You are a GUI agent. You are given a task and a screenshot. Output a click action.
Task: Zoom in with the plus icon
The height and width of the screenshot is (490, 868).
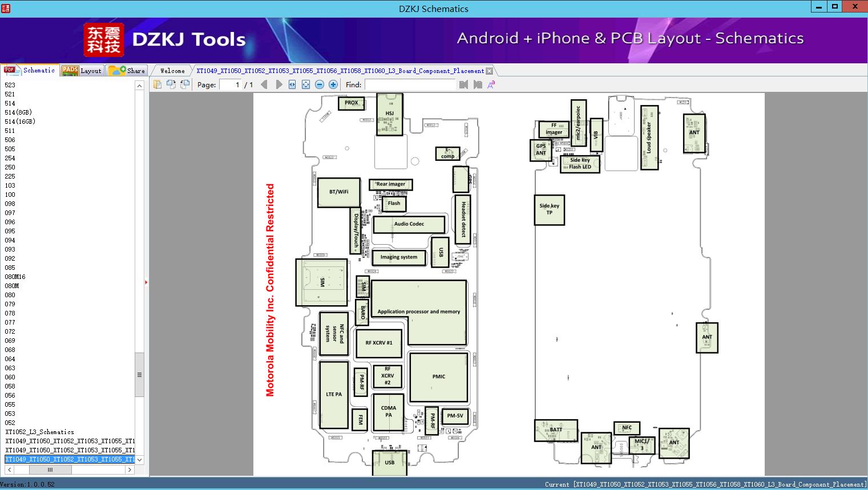click(333, 84)
